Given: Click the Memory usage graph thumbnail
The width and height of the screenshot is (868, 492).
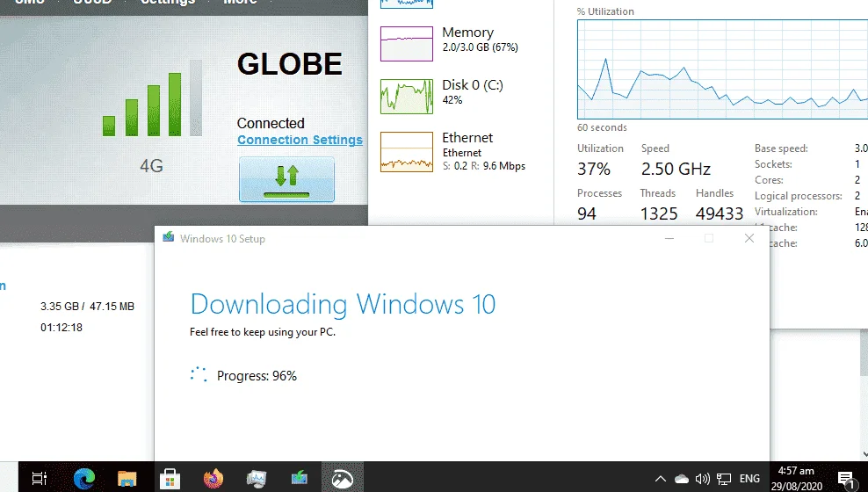Looking at the screenshot, I should pos(407,44).
